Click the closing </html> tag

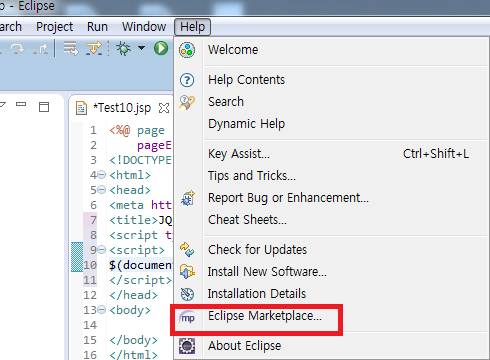click(x=133, y=354)
